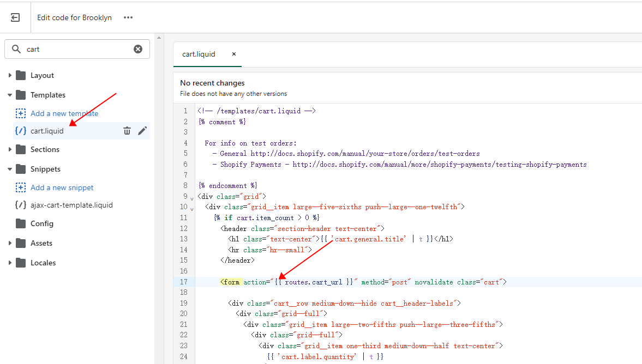Delete the cart.liquid file with trash icon
The width and height of the screenshot is (642, 364).
pos(127,131)
